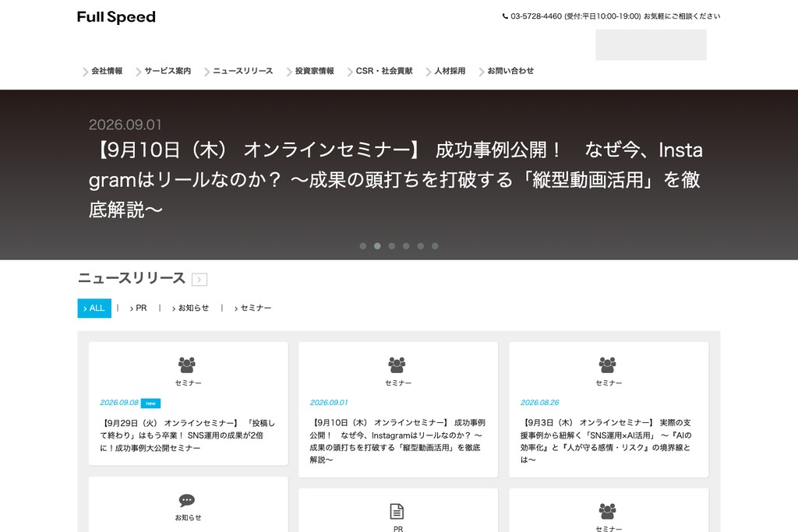The image size is (798, 532).
Task: Click セミナー label on the 2026.09.08 card
Action: point(189,383)
